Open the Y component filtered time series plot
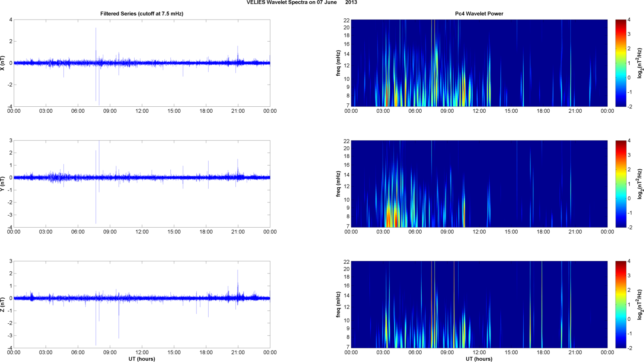This screenshot has width=644, height=362. [x=142, y=184]
